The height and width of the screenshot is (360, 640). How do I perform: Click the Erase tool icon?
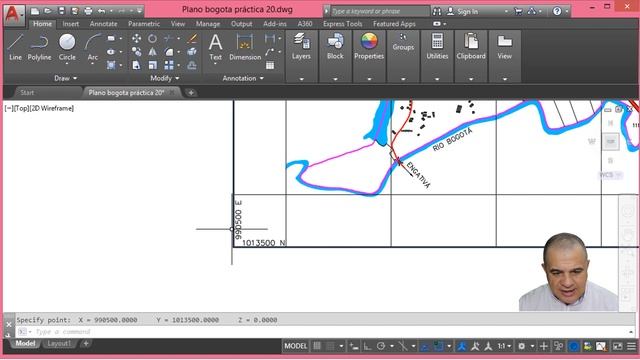(192, 39)
